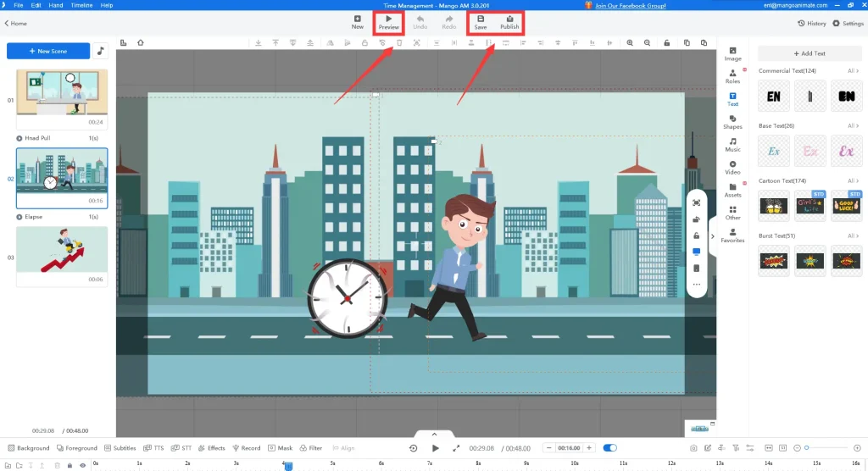868x471 pixels.
Task: Open the Record tool in bottom bar
Action: tap(246, 448)
